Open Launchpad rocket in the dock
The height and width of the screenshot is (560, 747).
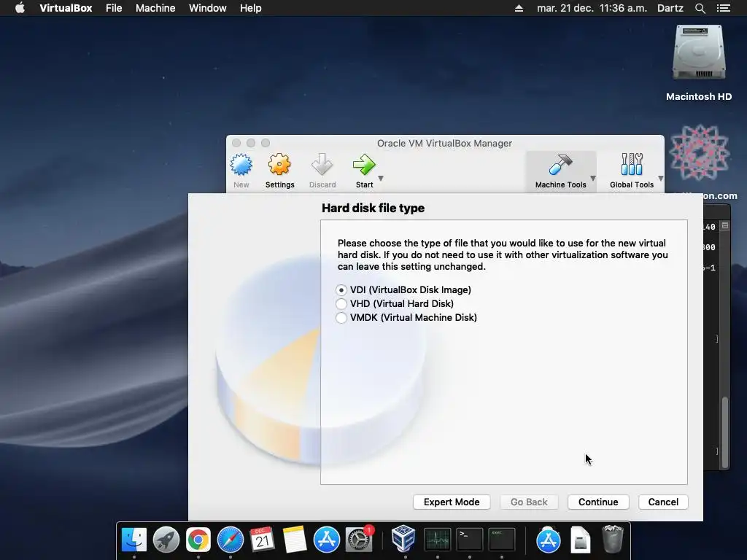pos(166,540)
